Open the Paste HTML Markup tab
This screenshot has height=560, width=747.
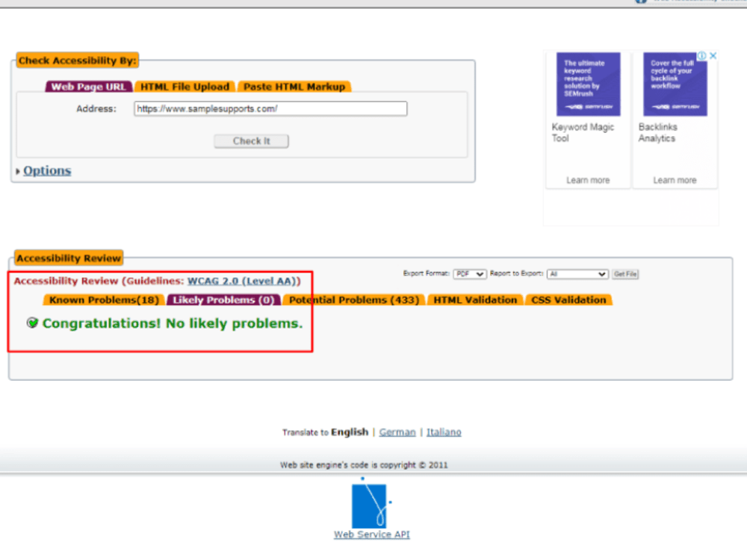(294, 87)
